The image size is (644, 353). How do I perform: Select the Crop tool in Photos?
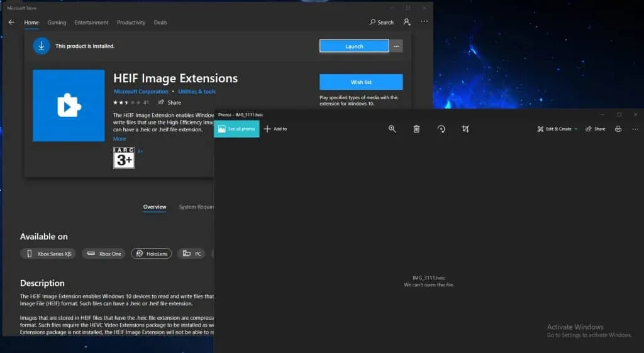pyautogui.click(x=465, y=129)
